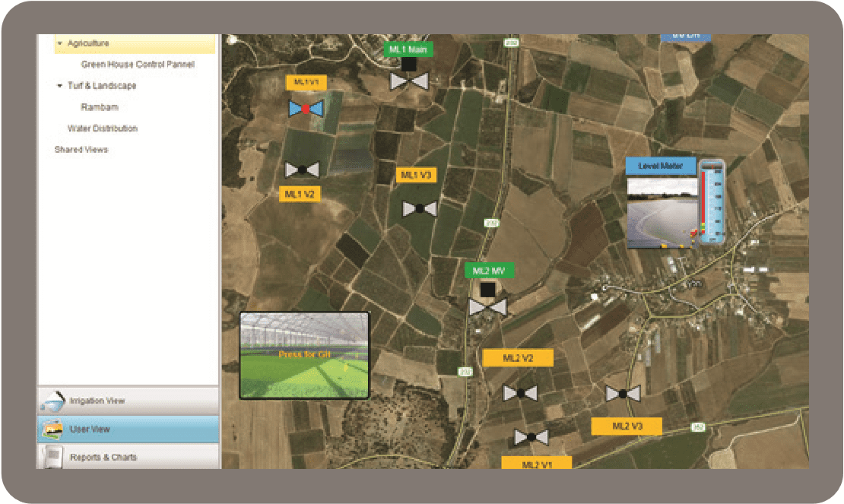The width and height of the screenshot is (844, 504).
Task: Click the User View picture icon
Action: (x=52, y=430)
